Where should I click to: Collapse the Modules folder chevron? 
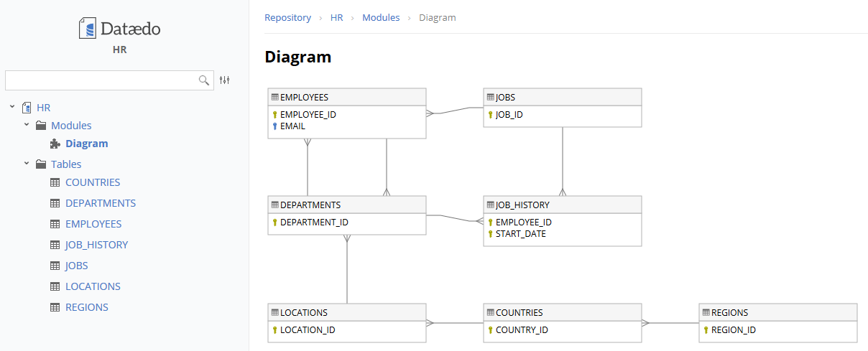pos(27,125)
